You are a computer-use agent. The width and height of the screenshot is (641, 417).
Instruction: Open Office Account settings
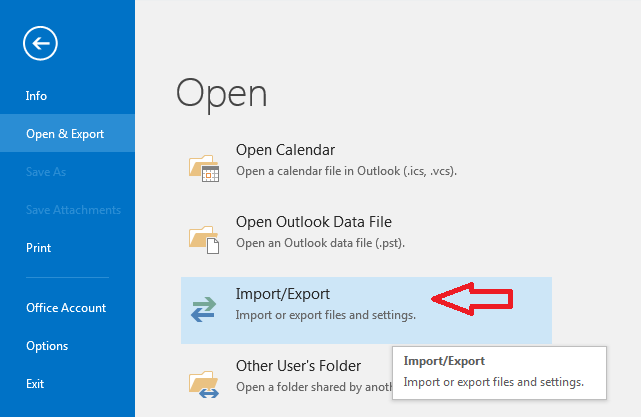pos(67,307)
